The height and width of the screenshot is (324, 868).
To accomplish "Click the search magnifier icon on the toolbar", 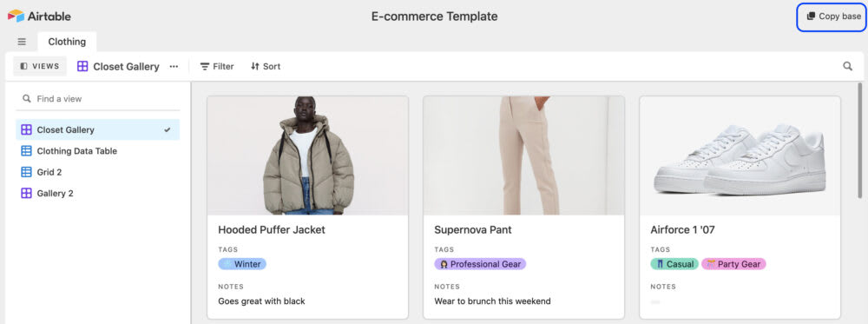I will pyautogui.click(x=847, y=67).
